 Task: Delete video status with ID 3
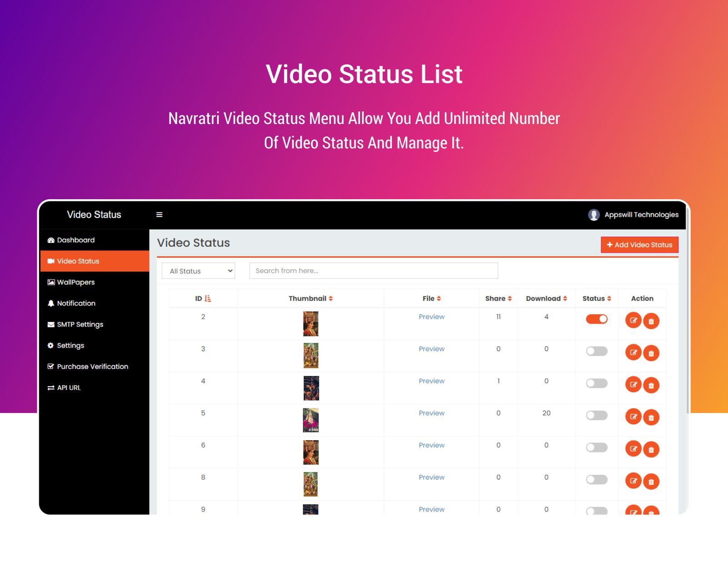click(651, 353)
